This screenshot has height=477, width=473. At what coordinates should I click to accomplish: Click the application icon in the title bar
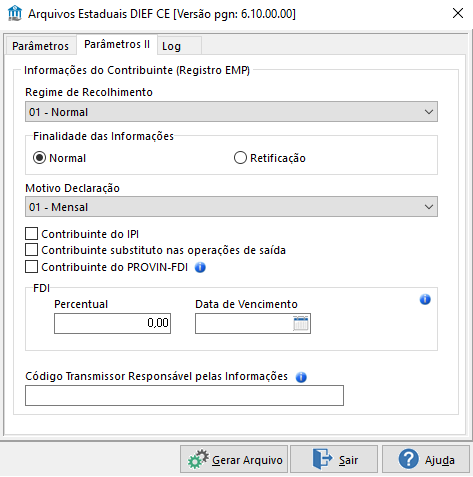(x=15, y=14)
